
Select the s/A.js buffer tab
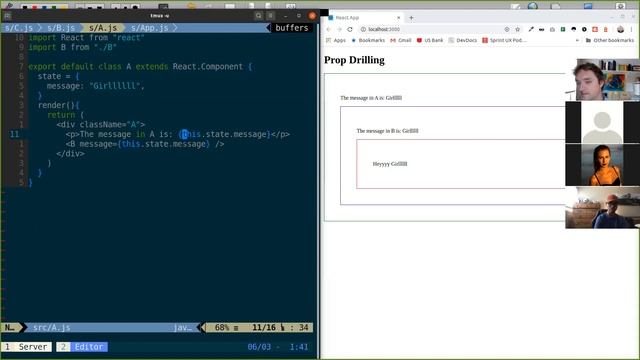tap(103, 28)
